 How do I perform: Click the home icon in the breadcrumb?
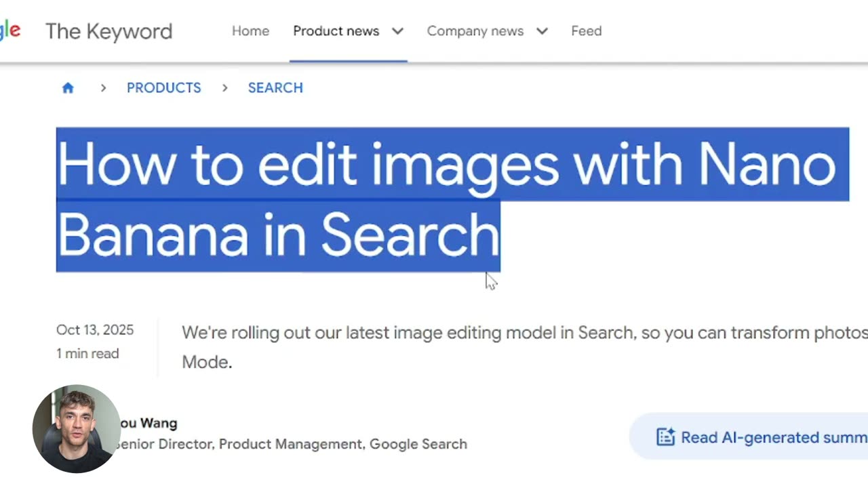pyautogui.click(x=68, y=88)
